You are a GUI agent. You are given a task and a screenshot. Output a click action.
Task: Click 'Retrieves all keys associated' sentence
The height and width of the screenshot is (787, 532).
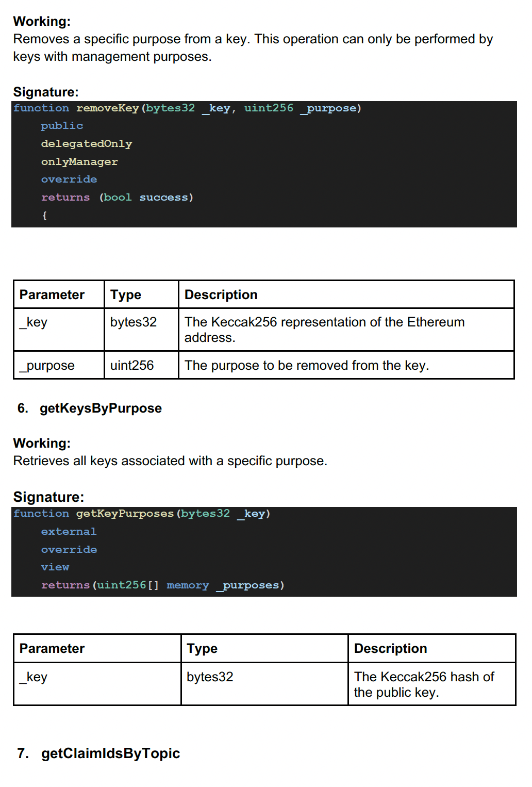coord(170,461)
